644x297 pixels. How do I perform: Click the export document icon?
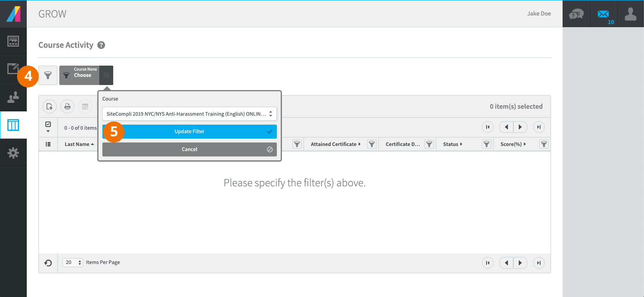[50, 106]
